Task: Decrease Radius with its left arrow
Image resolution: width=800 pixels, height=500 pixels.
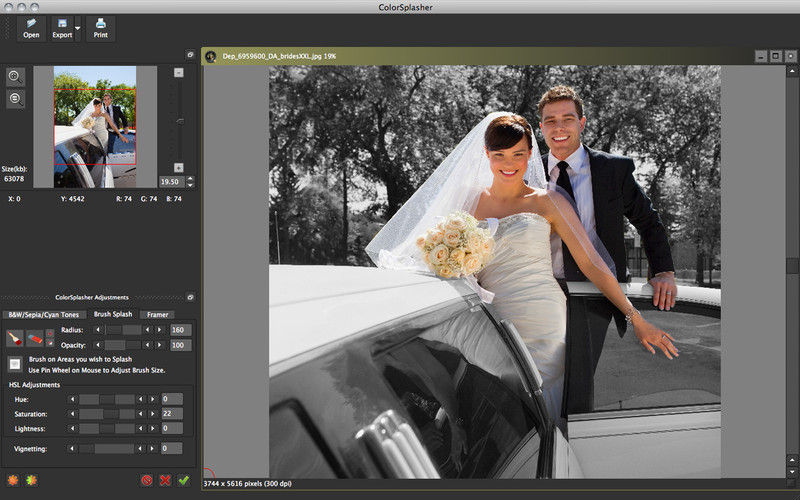Action: click(98, 330)
